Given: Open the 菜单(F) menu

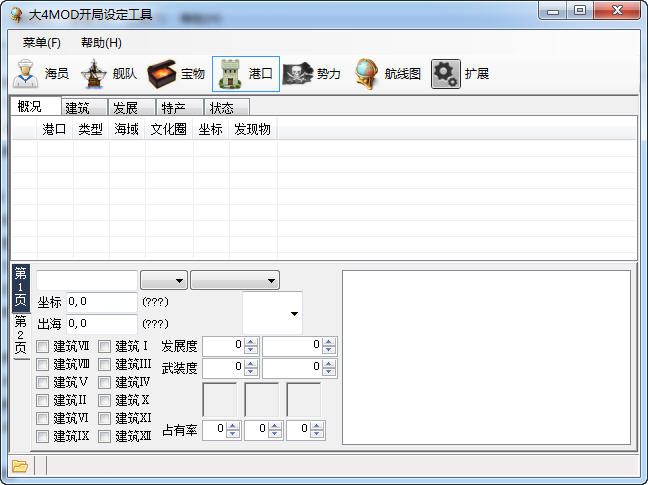Looking at the screenshot, I should pyautogui.click(x=42, y=43).
